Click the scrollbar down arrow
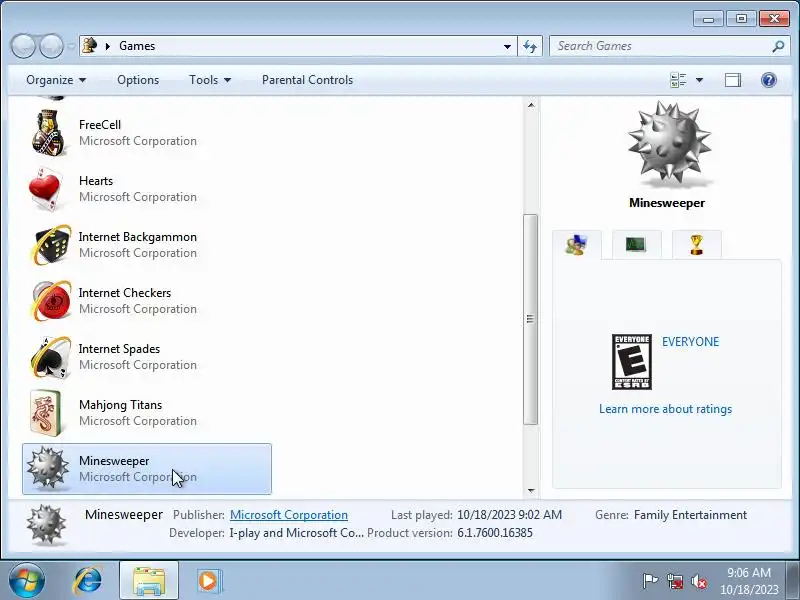The height and width of the screenshot is (600, 800). pos(531,490)
